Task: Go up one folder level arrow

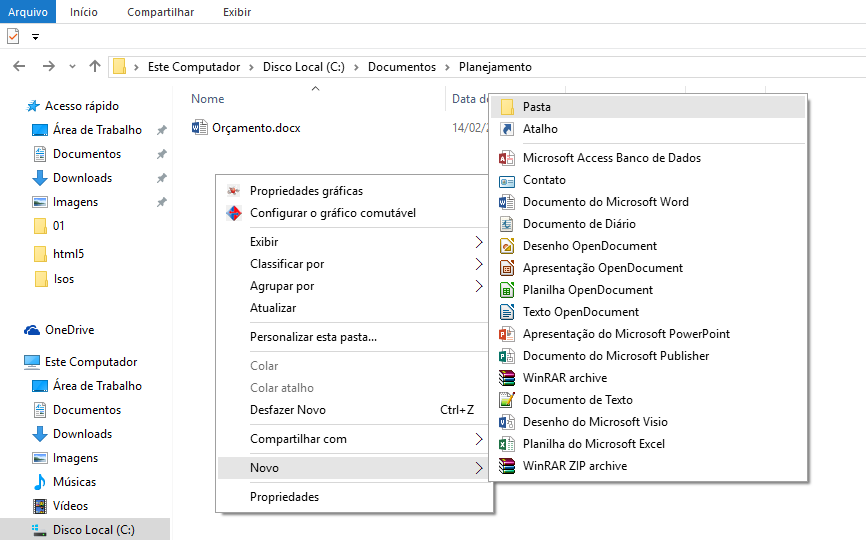Action: tap(95, 67)
